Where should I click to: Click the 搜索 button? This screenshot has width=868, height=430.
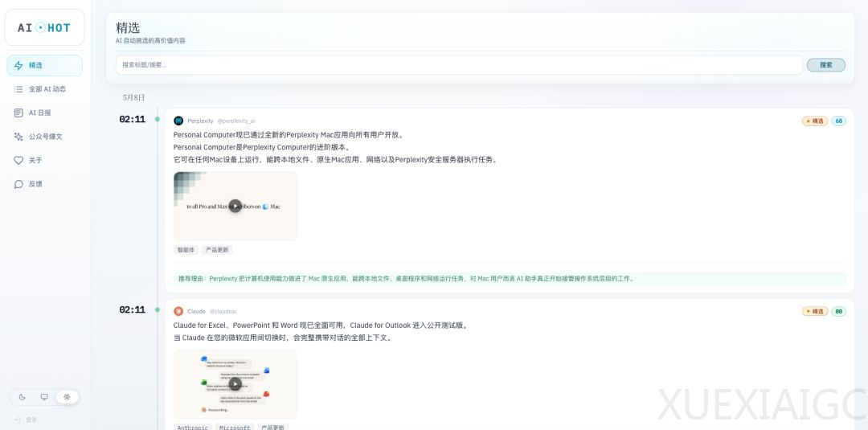(x=826, y=65)
